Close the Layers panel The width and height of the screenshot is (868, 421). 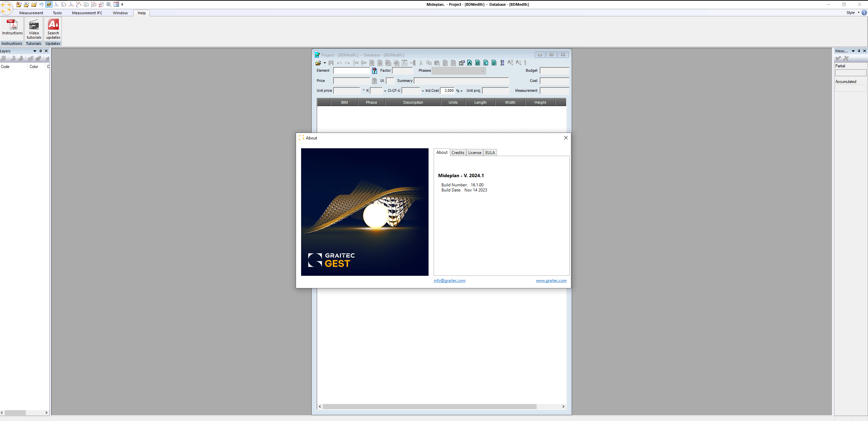pos(47,51)
